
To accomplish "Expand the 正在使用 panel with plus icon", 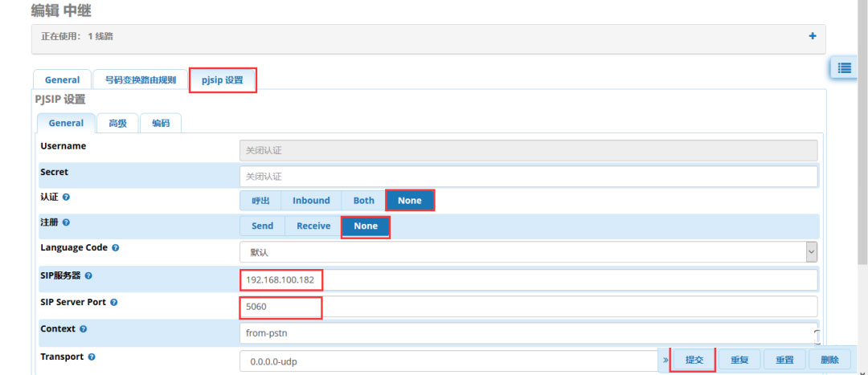I will coord(813,36).
